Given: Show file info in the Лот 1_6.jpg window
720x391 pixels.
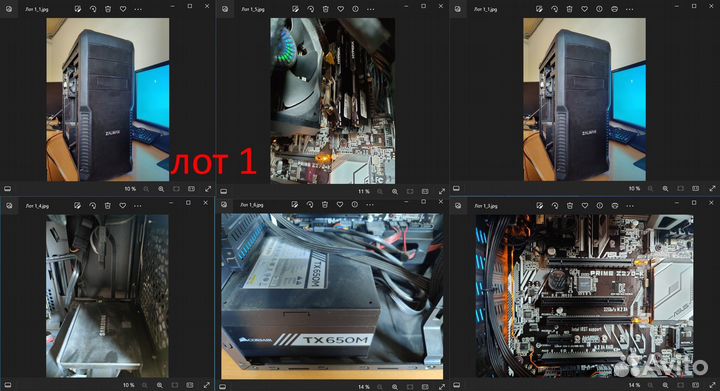Looking at the screenshot, I should click(354, 205).
